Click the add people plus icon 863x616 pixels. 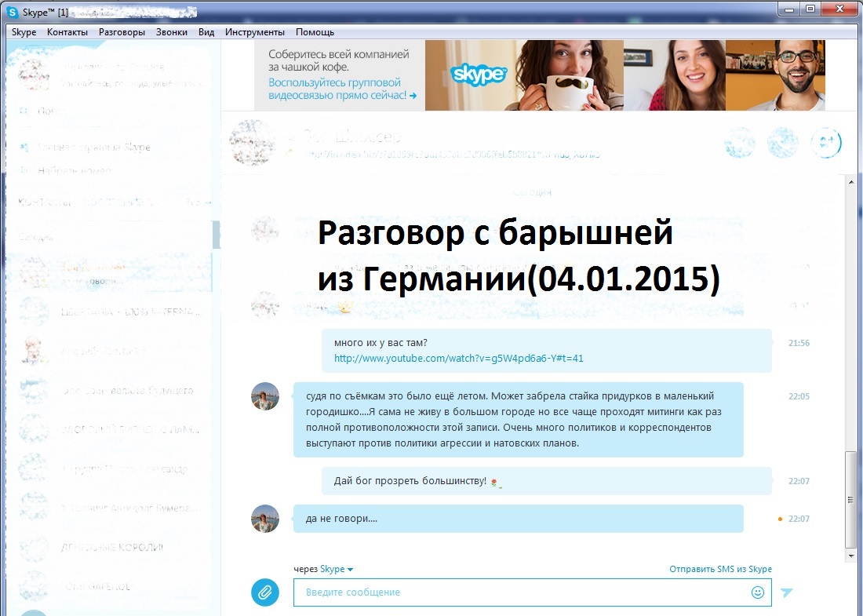(x=826, y=143)
